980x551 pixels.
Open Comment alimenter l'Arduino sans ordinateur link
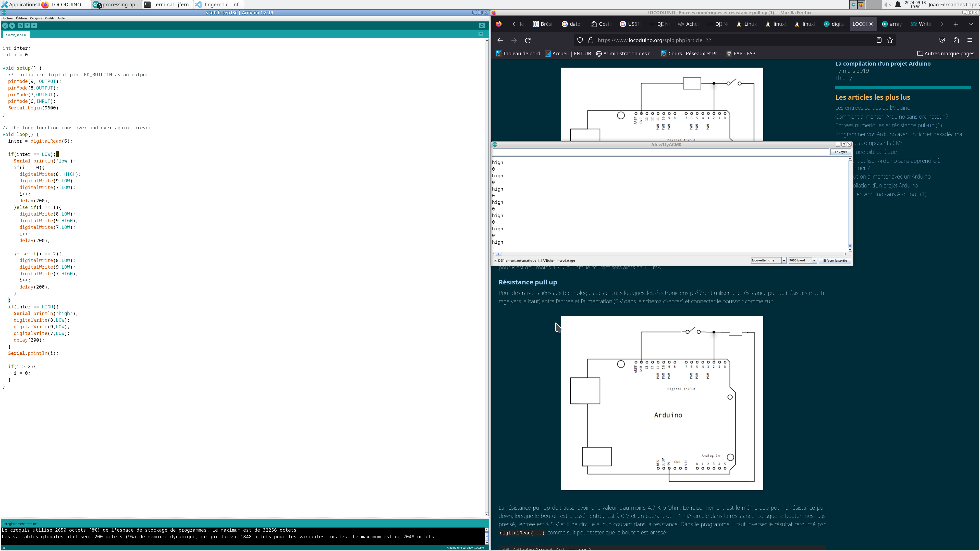(891, 117)
